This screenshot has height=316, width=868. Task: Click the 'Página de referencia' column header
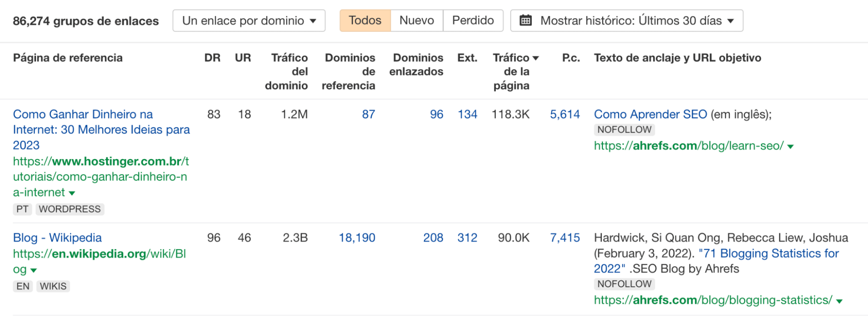[68, 57]
